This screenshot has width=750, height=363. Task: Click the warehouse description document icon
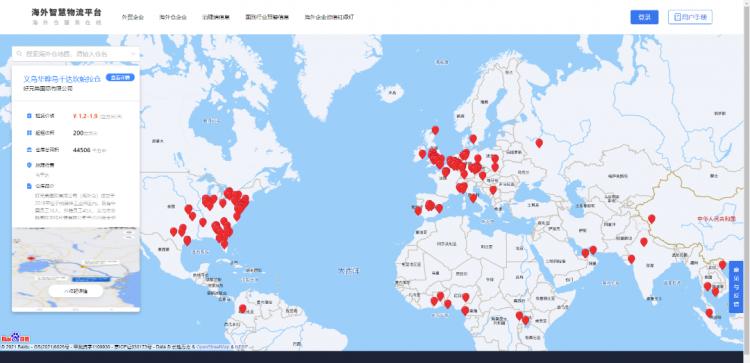pyautogui.click(x=29, y=186)
